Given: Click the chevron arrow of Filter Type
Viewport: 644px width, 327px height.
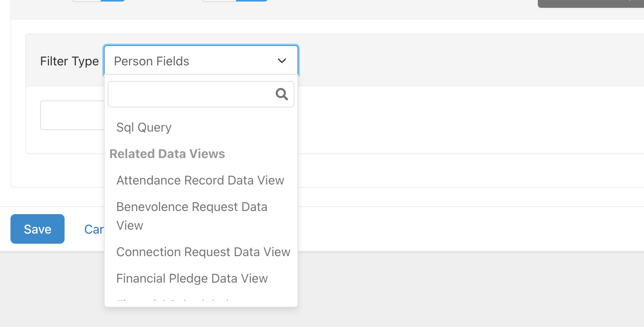Looking at the screenshot, I should click(282, 61).
